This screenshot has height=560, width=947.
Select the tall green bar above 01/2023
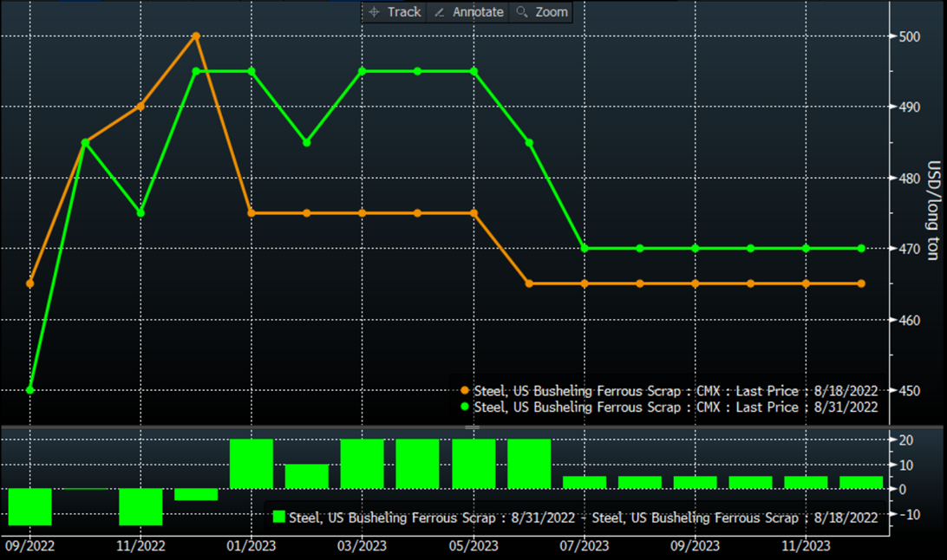tap(251, 464)
